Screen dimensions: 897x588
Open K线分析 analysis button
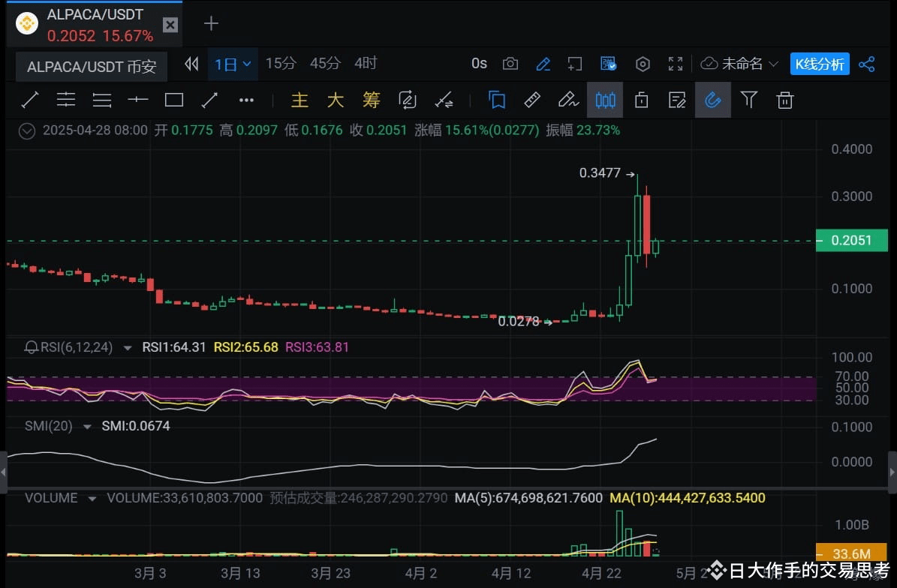pos(820,64)
